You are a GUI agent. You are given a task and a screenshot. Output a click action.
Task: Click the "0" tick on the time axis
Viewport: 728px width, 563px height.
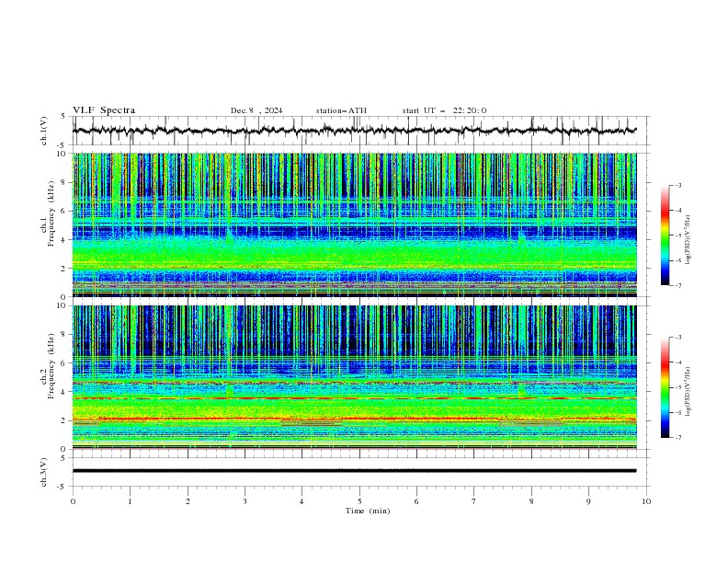click(x=73, y=501)
